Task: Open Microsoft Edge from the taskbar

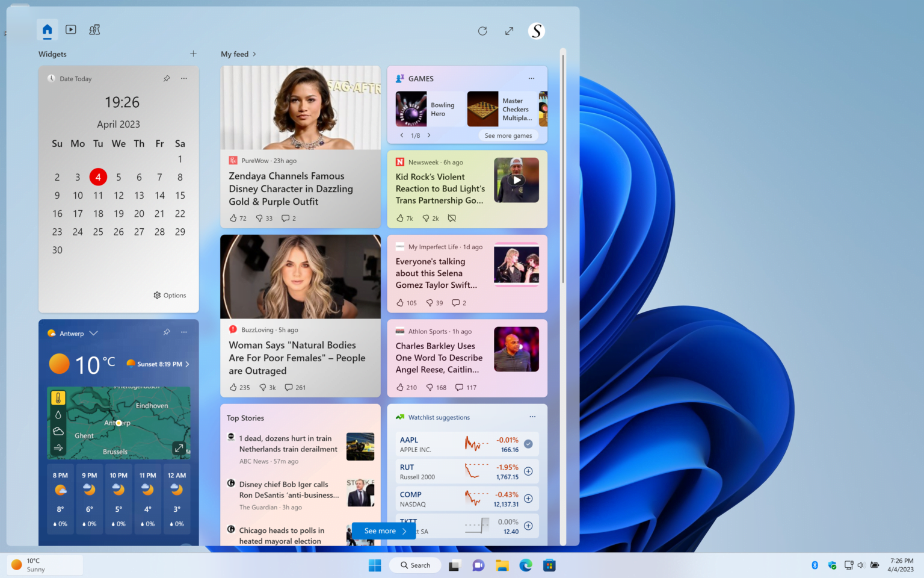Action: click(526, 565)
